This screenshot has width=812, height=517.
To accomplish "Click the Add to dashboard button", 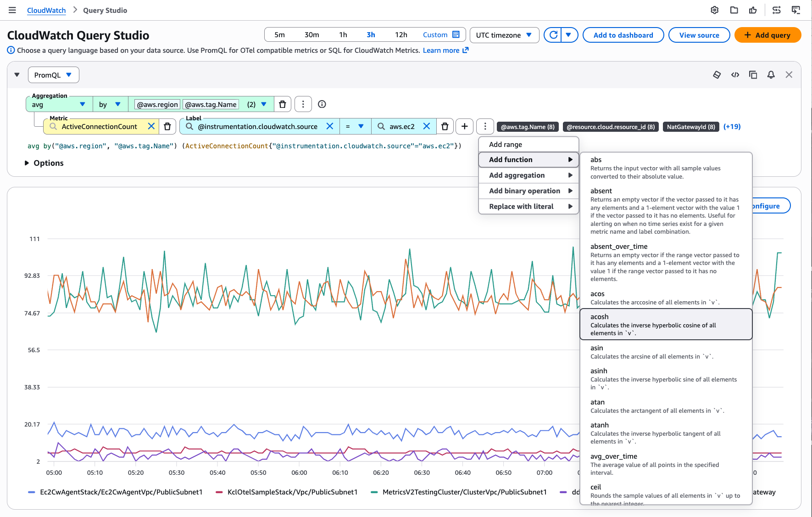I will [x=623, y=35].
